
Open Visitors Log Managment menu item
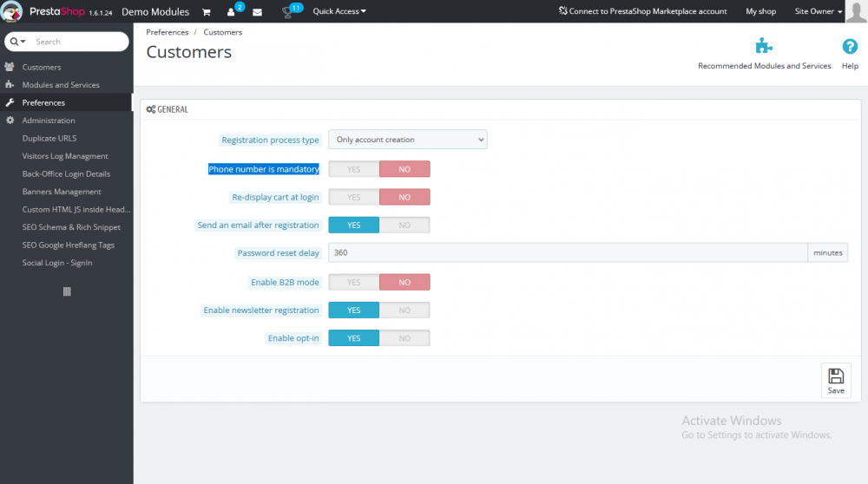coord(65,156)
